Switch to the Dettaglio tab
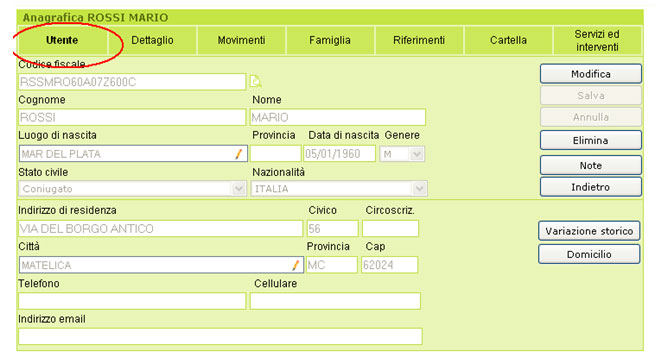The image size is (657, 362). [152, 40]
